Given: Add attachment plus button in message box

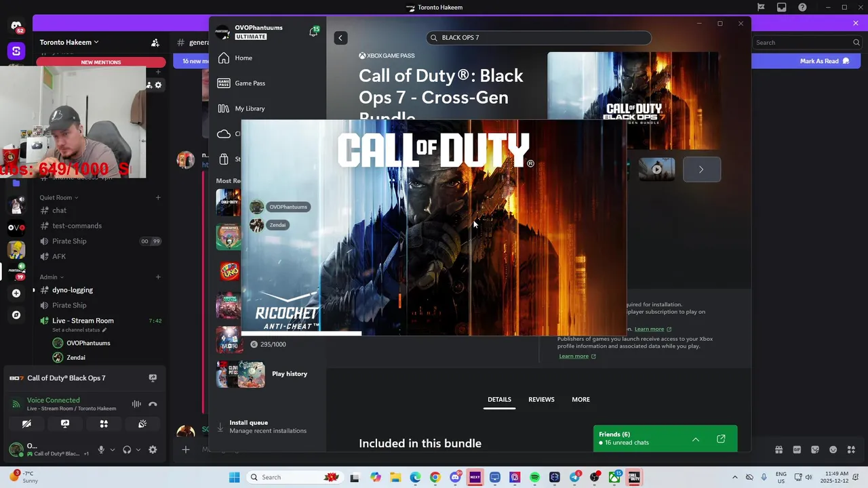Looking at the screenshot, I should pyautogui.click(x=185, y=449).
